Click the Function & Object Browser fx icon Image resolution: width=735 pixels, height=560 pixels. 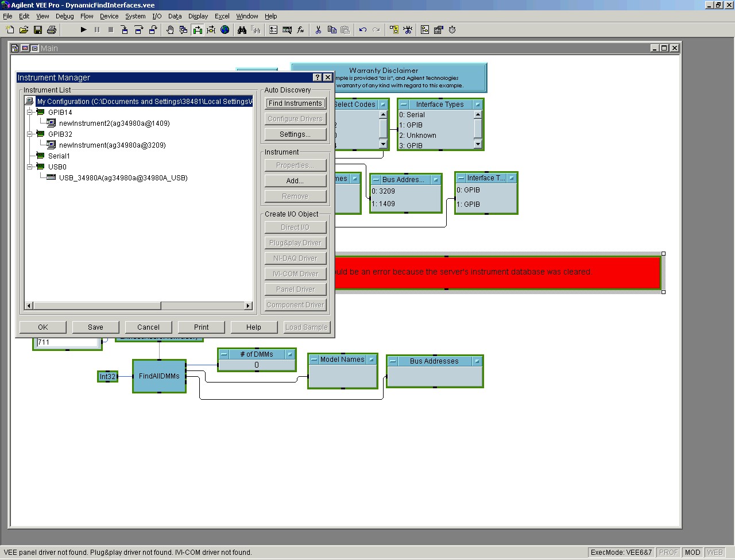coord(300,30)
